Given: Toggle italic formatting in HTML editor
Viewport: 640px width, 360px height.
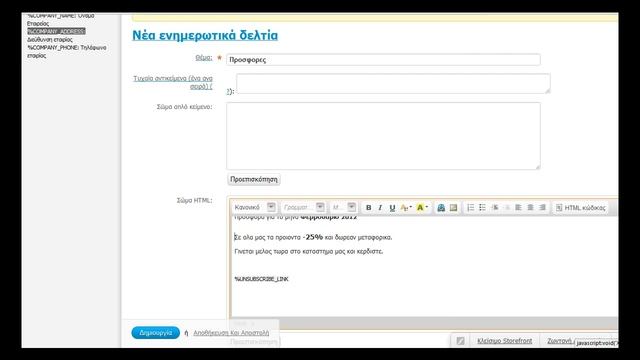Looking at the screenshot, I should [x=380, y=208].
